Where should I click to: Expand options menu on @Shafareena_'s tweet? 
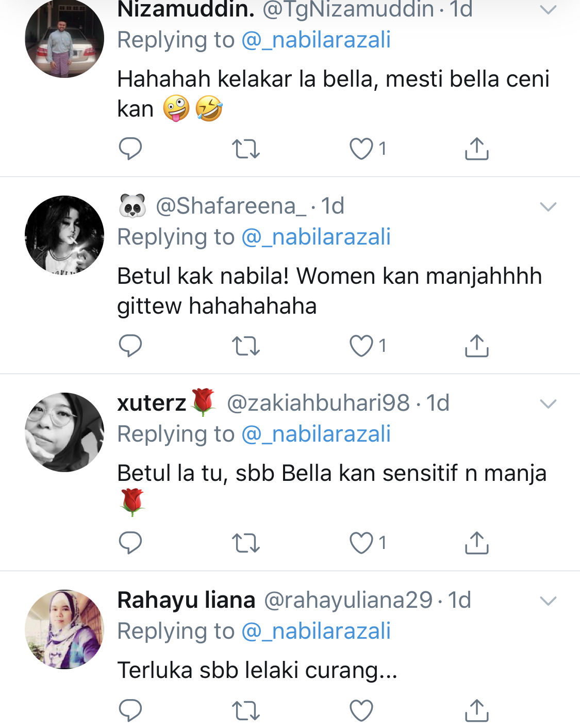point(548,207)
